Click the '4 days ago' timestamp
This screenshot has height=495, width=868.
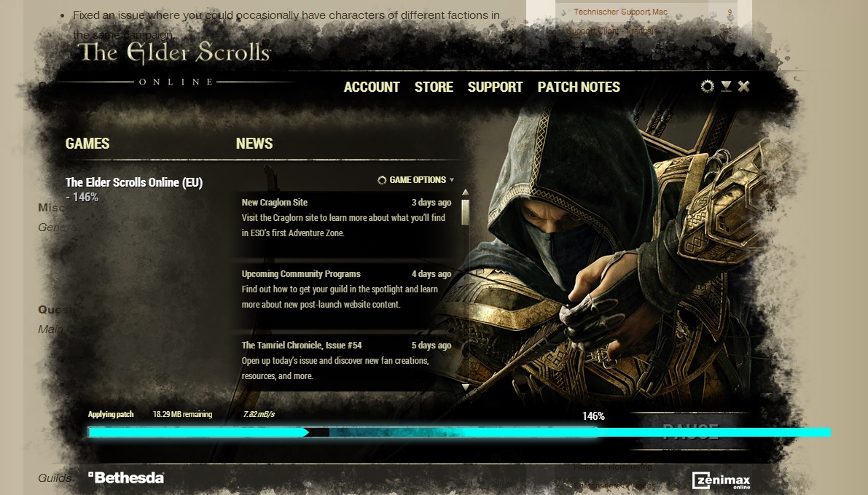pos(431,274)
